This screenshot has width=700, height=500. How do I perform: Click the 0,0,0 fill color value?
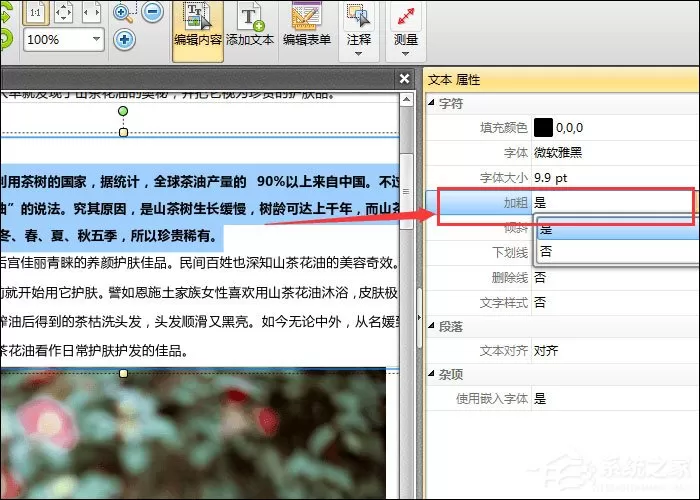pyautogui.click(x=570, y=128)
